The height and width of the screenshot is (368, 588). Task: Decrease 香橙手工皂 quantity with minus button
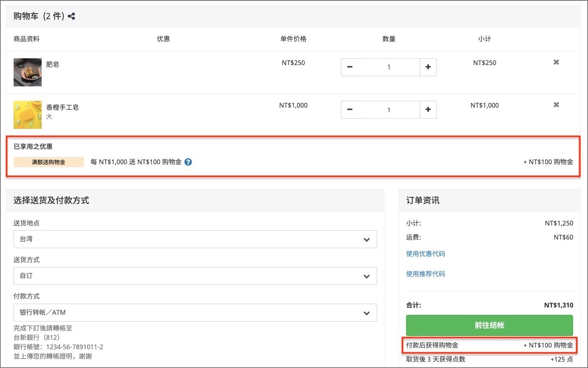tap(349, 110)
